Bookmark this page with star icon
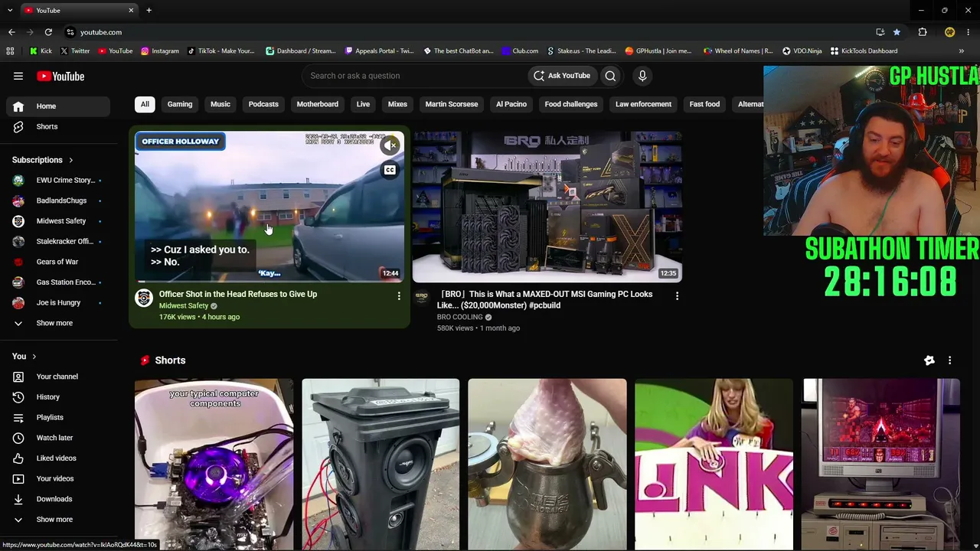The height and width of the screenshot is (551, 980). click(897, 32)
